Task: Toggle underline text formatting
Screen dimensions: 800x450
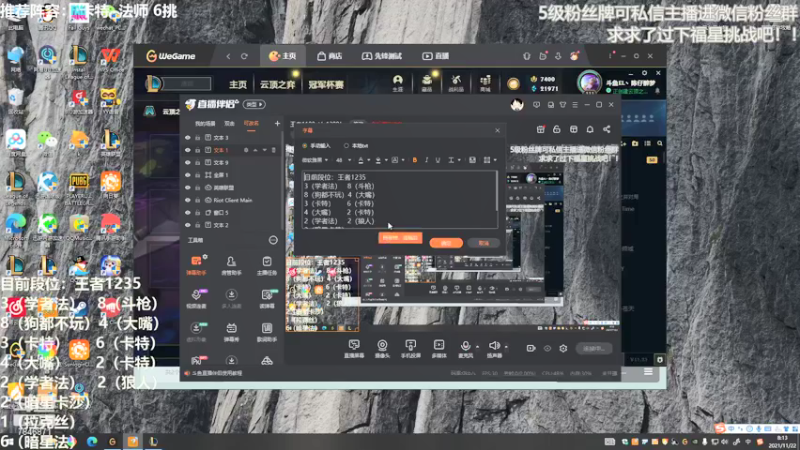Action: tap(438, 160)
